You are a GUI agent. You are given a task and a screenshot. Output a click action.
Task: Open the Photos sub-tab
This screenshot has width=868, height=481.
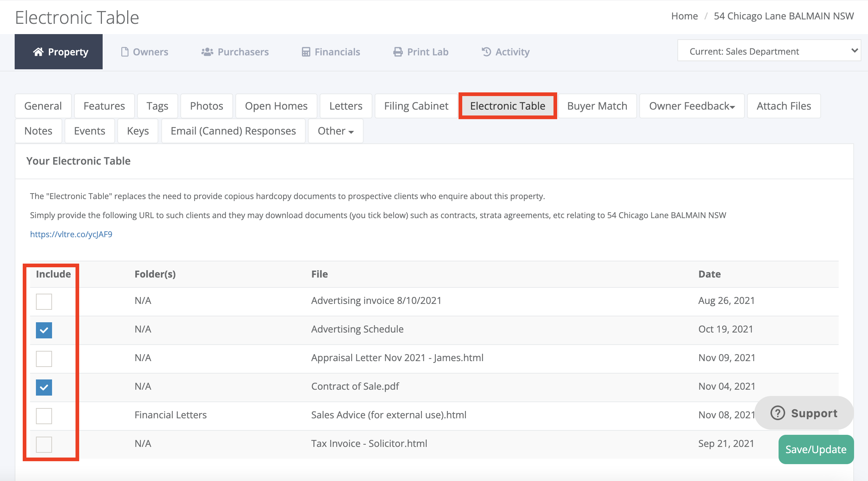206,106
